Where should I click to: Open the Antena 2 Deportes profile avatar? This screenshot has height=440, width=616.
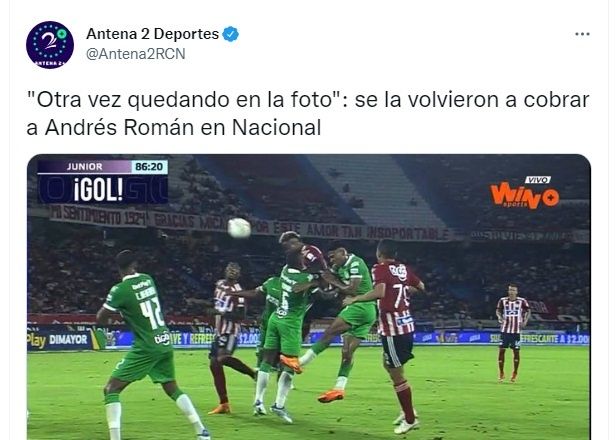pos(50,45)
